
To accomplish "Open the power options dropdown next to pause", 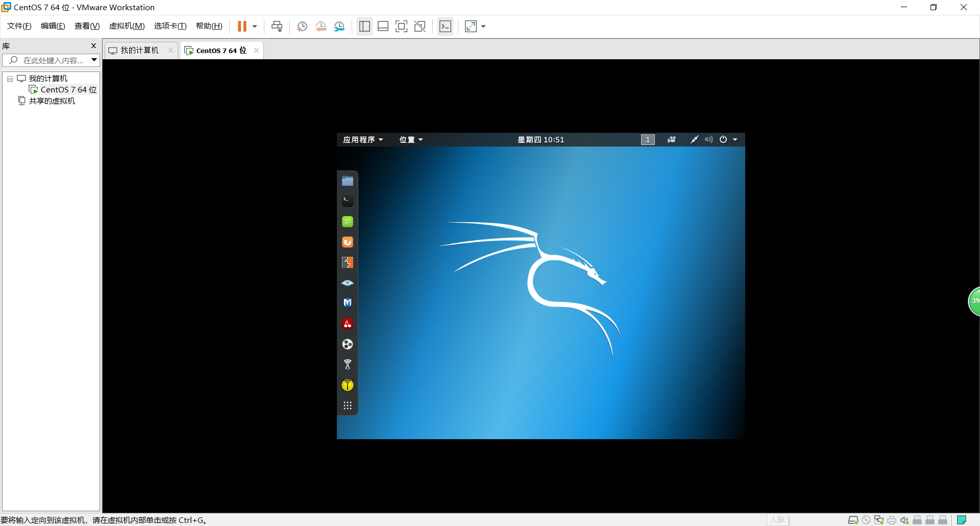I will (x=255, y=26).
